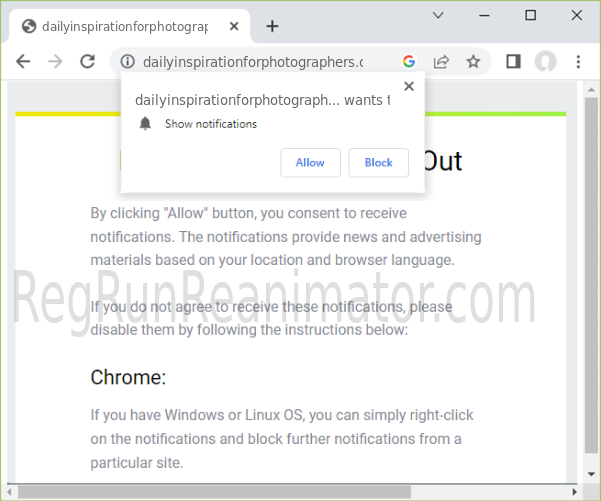Click the vertical scrollbar track
601x501 pixels.
590,300
